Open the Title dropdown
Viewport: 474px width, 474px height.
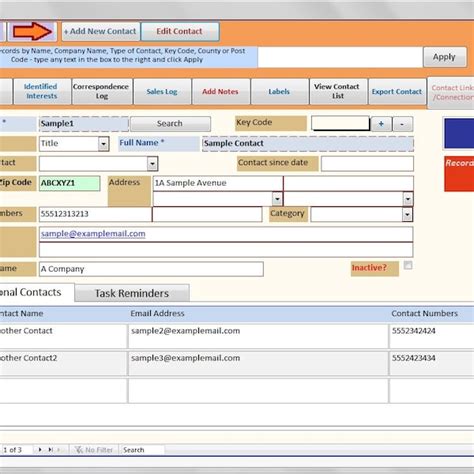point(104,144)
